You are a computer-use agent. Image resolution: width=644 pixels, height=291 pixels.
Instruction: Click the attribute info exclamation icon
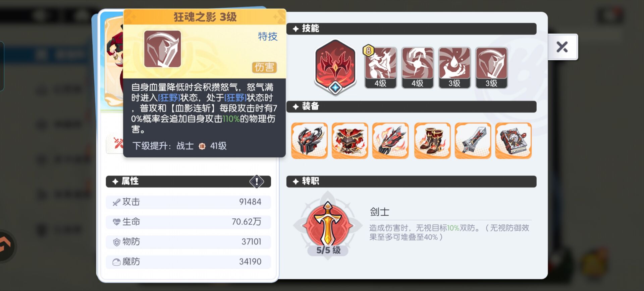click(257, 181)
